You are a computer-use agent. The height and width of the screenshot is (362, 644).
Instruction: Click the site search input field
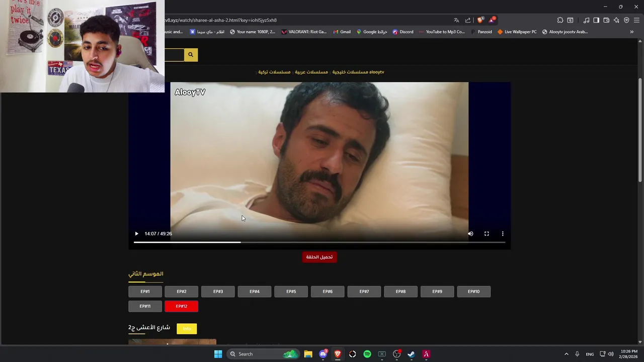[x=174, y=55]
